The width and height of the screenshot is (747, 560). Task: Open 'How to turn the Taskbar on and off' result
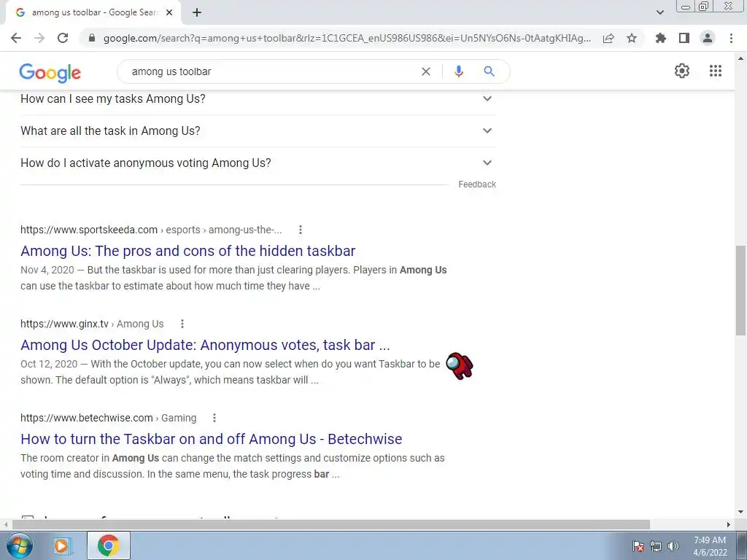pyautogui.click(x=211, y=438)
